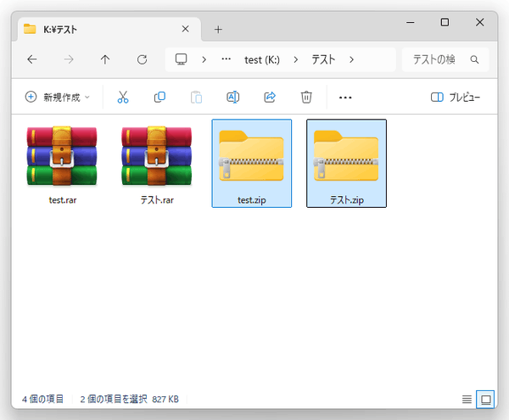Delete selected files with trash icon

(x=306, y=97)
